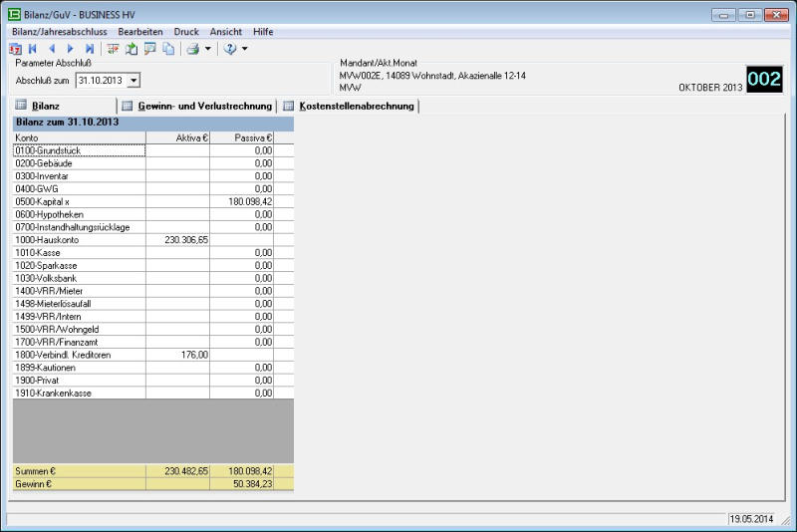Click the copy documents toolbar icon

[168, 49]
